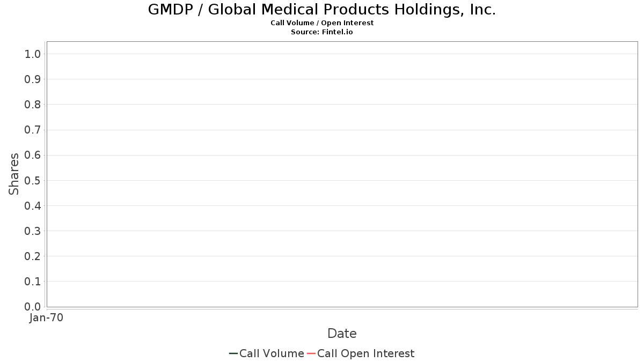Click the red Call Open Interest line marker

click(x=311, y=353)
